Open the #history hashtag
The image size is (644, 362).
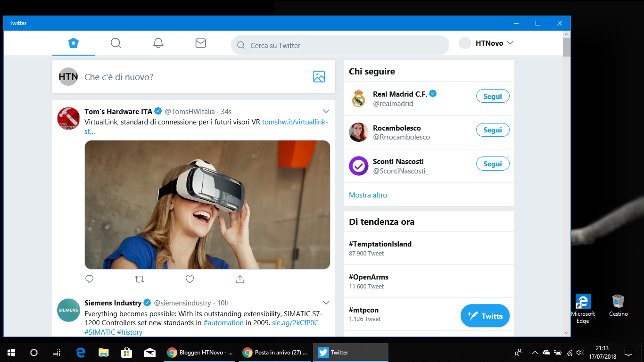[130, 332]
